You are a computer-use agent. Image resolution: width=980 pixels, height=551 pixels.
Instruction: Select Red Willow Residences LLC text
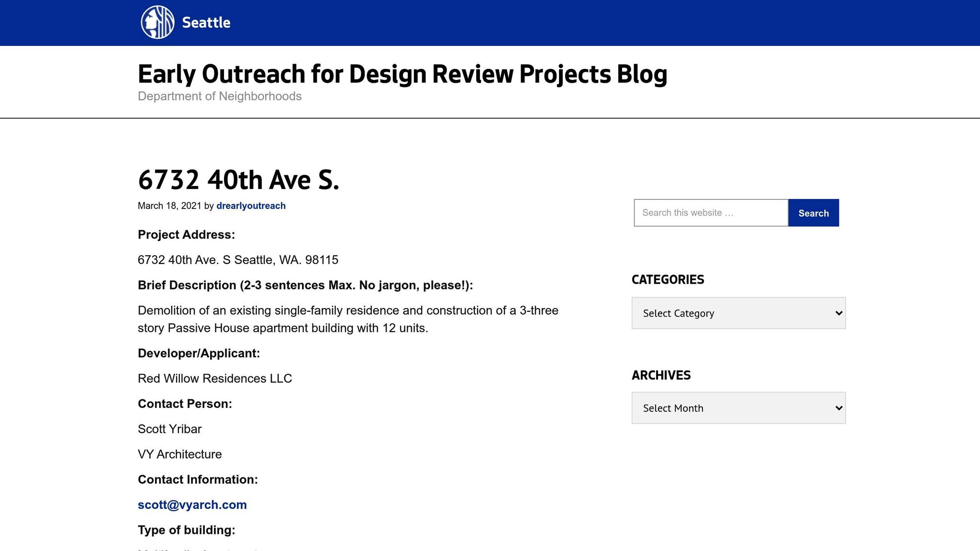[x=215, y=378]
